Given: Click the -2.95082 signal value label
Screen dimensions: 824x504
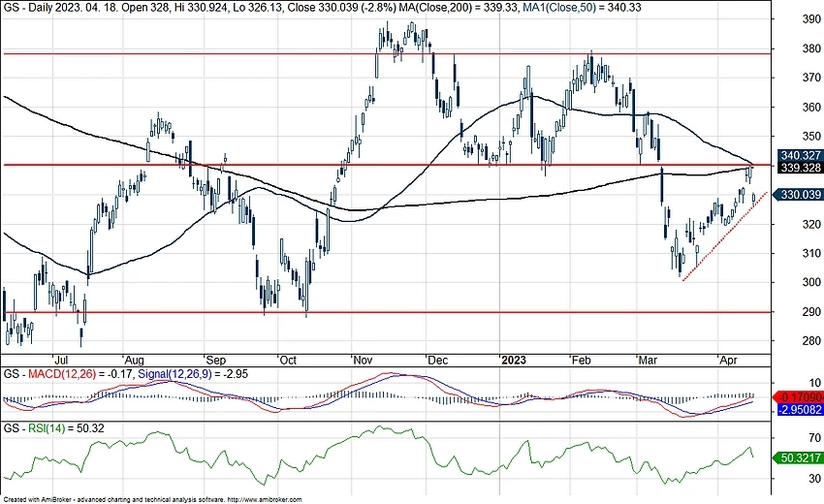Looking at the screenshot, I should (800, 409).
